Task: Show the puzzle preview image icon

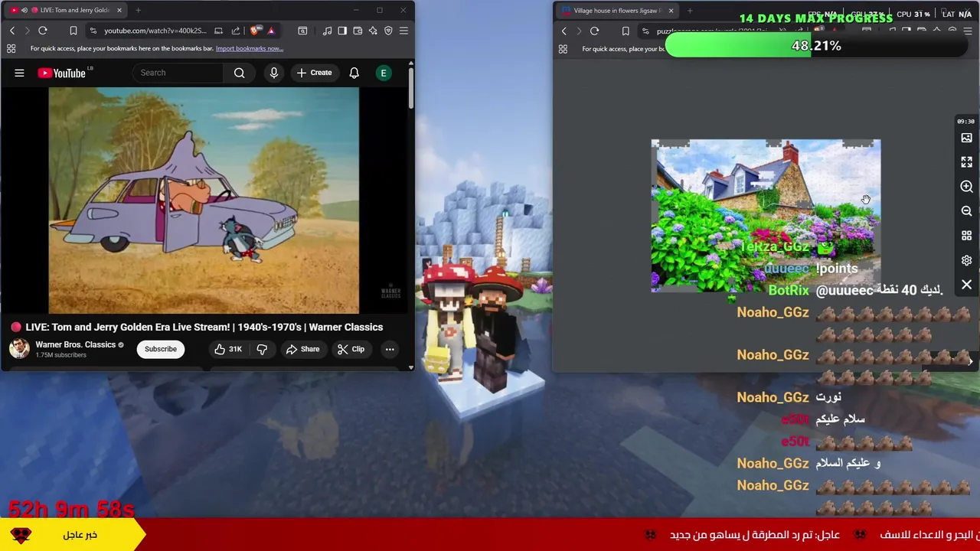Action: click(966, 138)
